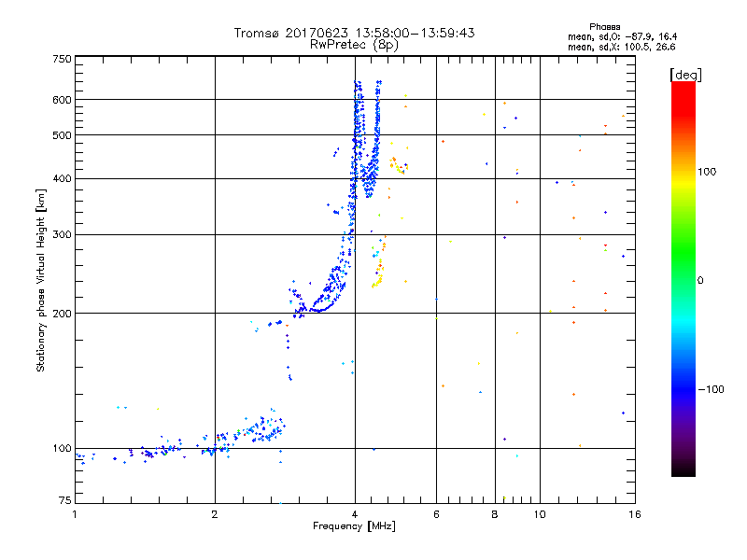Screen dimensions: 747x560
Task: Click the x-axis tick label '16'
Action: tap(635, 514)
